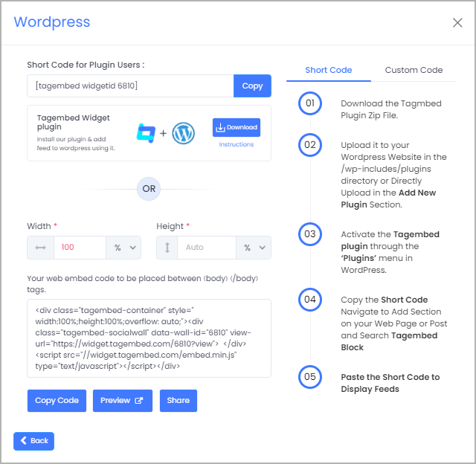
Task: Click 'Upload it to your Wordpress Website' step text
Action: pyautogui.click(x=393, y=175)
